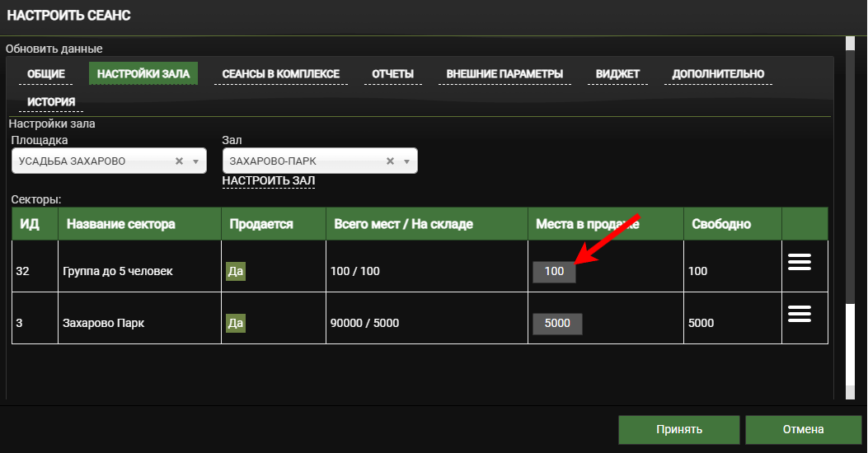This screenshot has height=453, width=868.
Task: Open the Дополнительно tab
Action: tap(718, 74)
